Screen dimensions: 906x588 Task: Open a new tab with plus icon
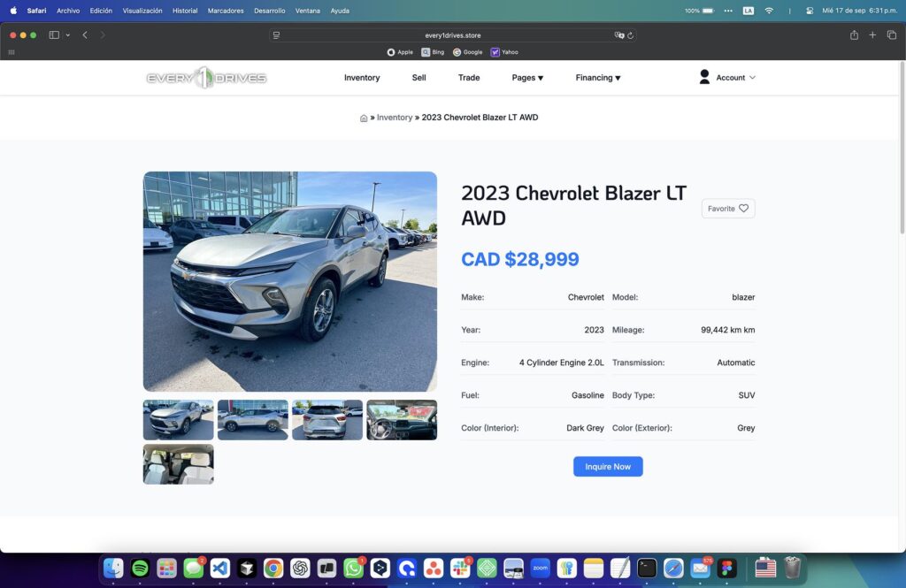click(x=872, y=35)
